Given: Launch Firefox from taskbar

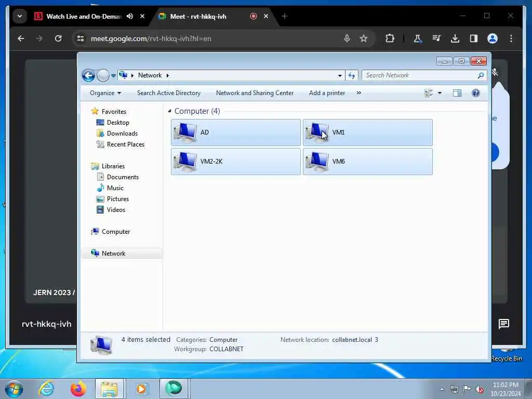Looking at the screenshot, I should (78, 389).
